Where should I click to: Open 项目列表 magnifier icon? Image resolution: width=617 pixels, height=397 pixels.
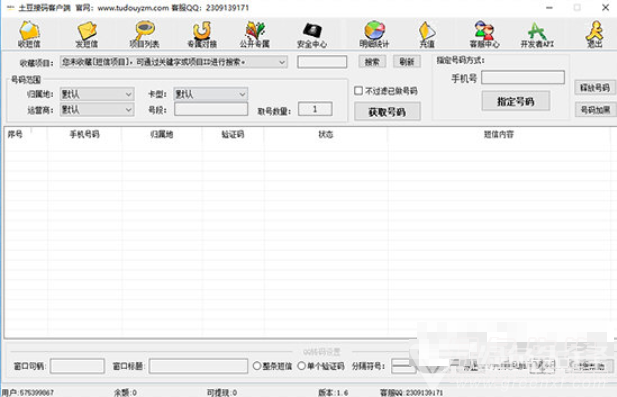click(x=144, y=34)
